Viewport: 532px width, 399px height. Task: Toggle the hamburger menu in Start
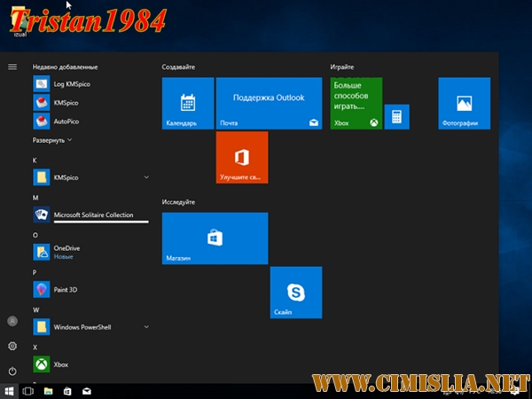point(12,66)
